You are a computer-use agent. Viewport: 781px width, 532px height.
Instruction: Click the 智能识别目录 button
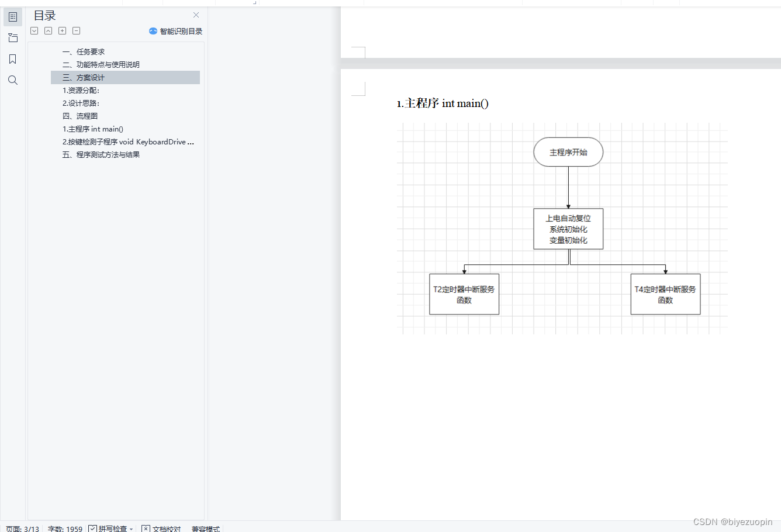tap(175, 31)
